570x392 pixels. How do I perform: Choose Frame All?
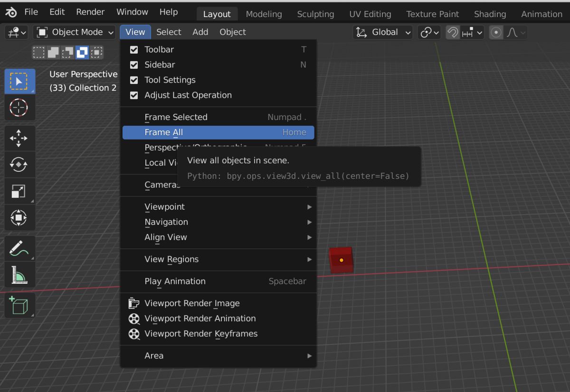(x=218, y=132)
